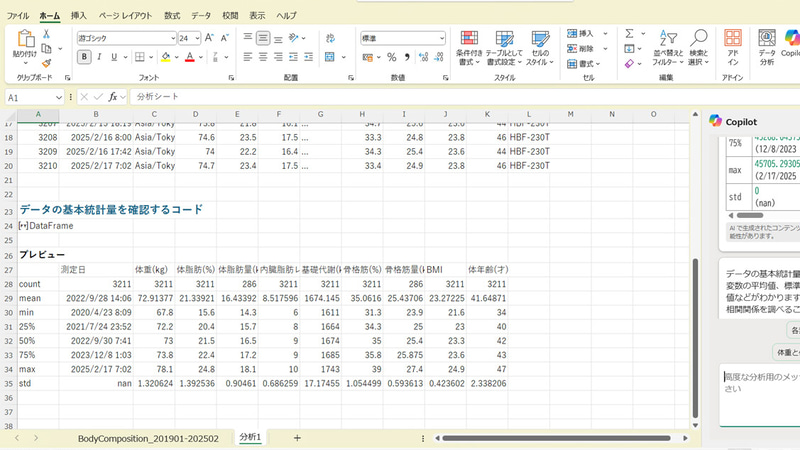
Task: Click the borders icon
Action: pyautogui.click(x=139, y=57)
